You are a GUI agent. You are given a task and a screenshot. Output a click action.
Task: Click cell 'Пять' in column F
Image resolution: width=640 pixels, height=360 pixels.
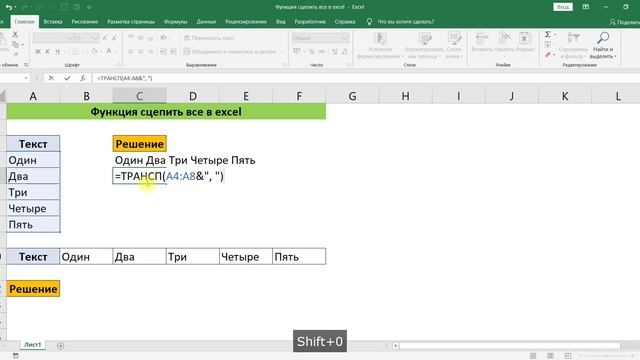[x=299, y=257]
